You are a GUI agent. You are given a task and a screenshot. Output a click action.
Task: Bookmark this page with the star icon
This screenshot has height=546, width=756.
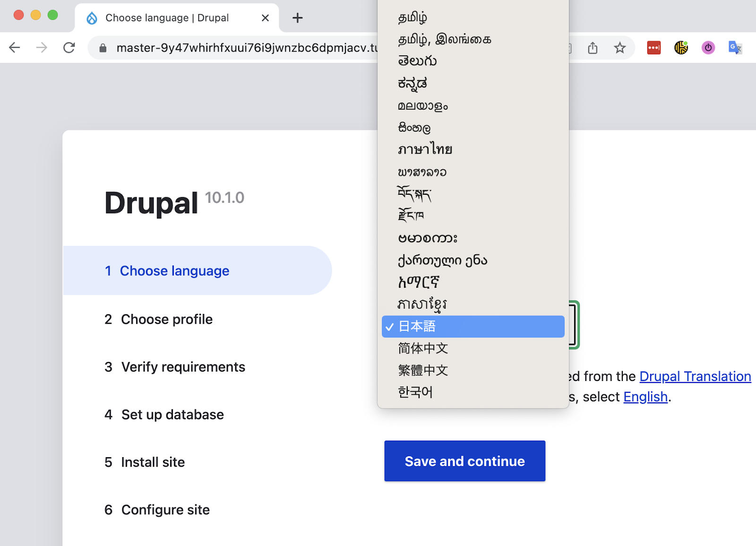620,47
